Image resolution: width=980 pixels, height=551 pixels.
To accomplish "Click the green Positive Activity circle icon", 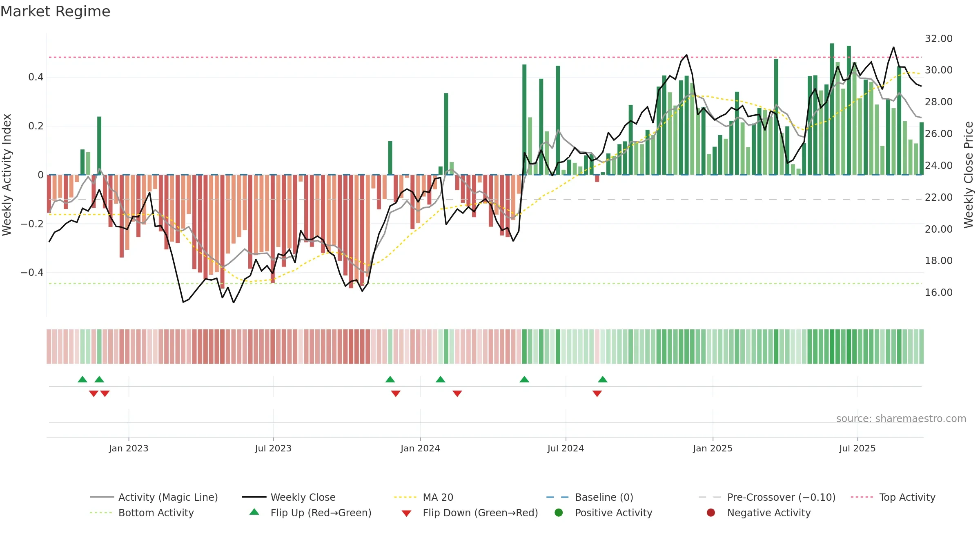I will tap(559, 513).
